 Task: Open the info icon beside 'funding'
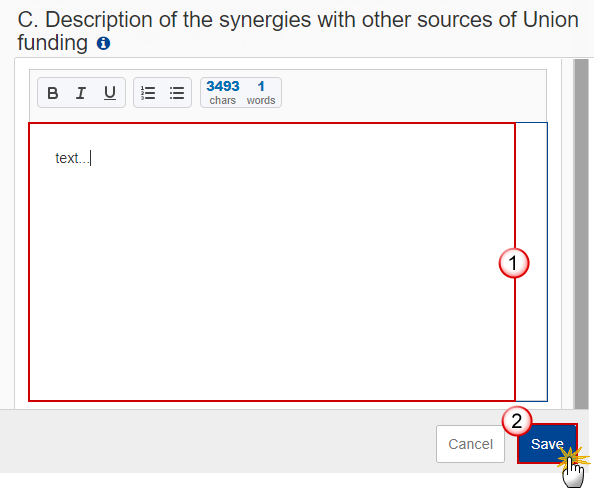click(x=103, y=43)
